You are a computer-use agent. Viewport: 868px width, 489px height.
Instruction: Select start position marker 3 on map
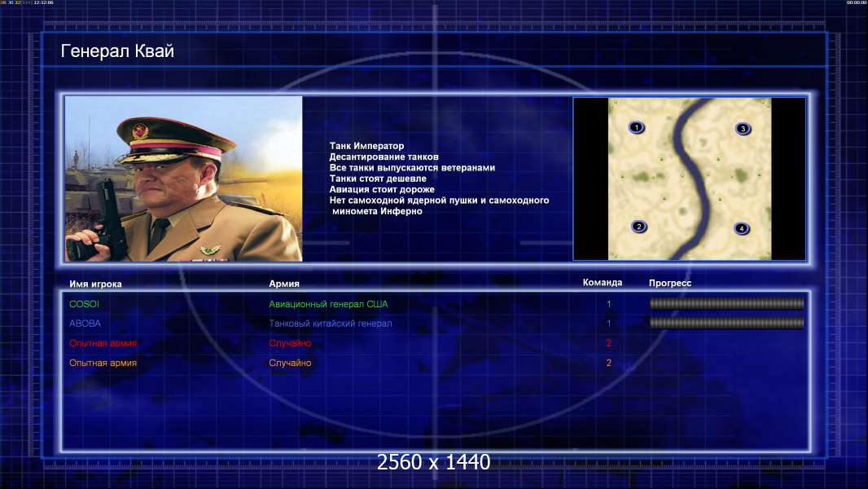[743, 129]
